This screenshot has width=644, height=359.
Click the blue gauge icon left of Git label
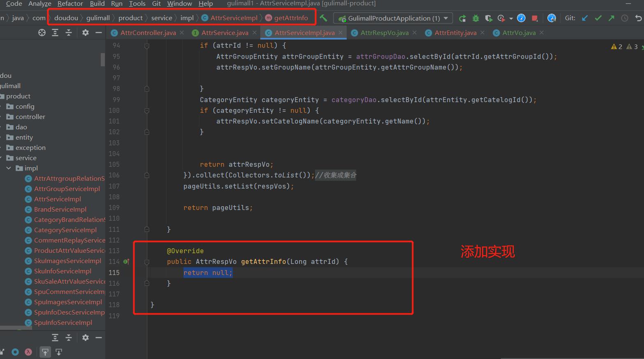coord(552,18)
